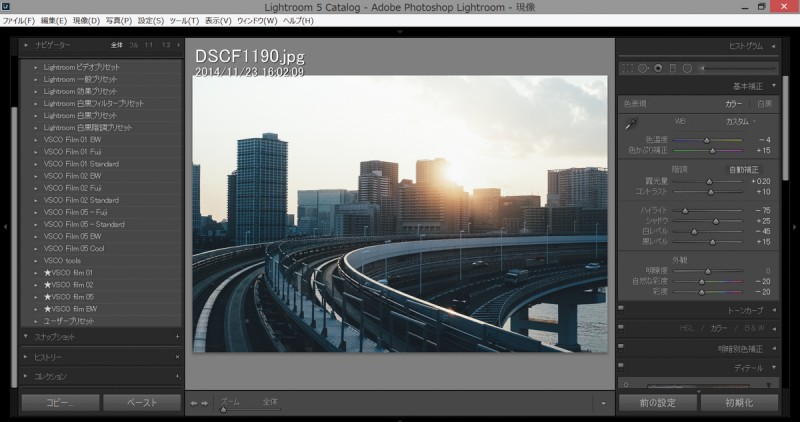Open the 写真(P) menu

(x=119, y=21)
